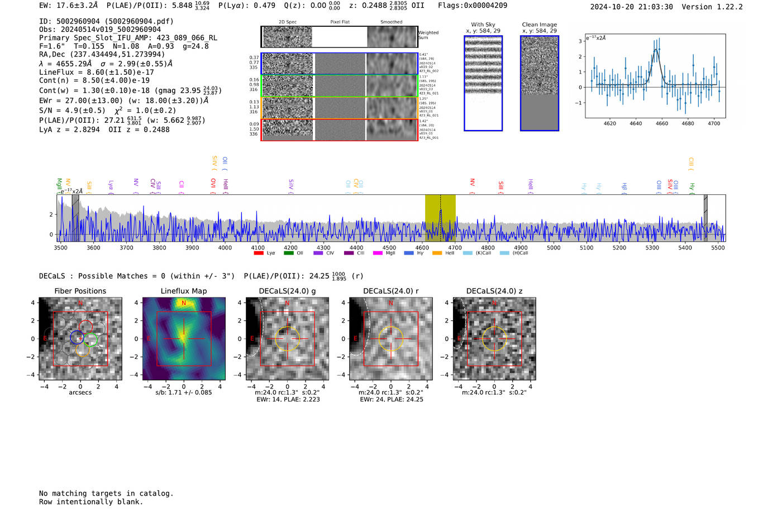Click the CIII legend swatch
This screenshot has width=782, height=532.
coord(349,253)
